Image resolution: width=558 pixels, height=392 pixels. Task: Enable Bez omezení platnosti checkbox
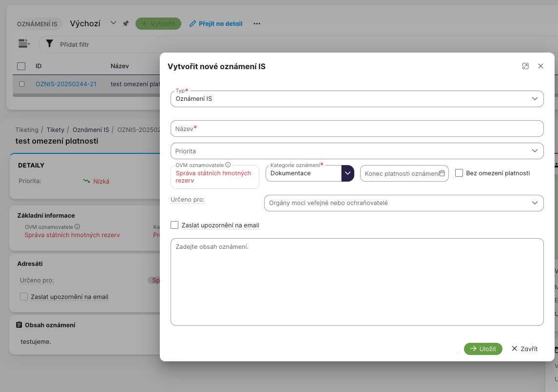[x=459, y=173]
